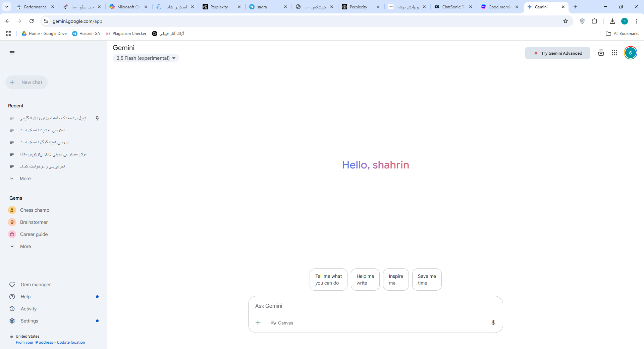Bookmark this page with the star icon
This screenshot has width=644, height=349.
pyautogui.click(x=566, y=21)
